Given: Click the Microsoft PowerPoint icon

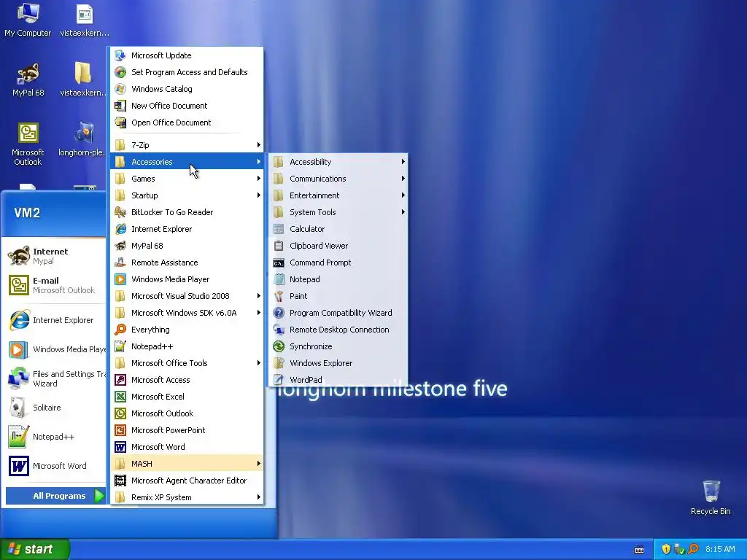Looking at the screenshot, I should (120, 430).
